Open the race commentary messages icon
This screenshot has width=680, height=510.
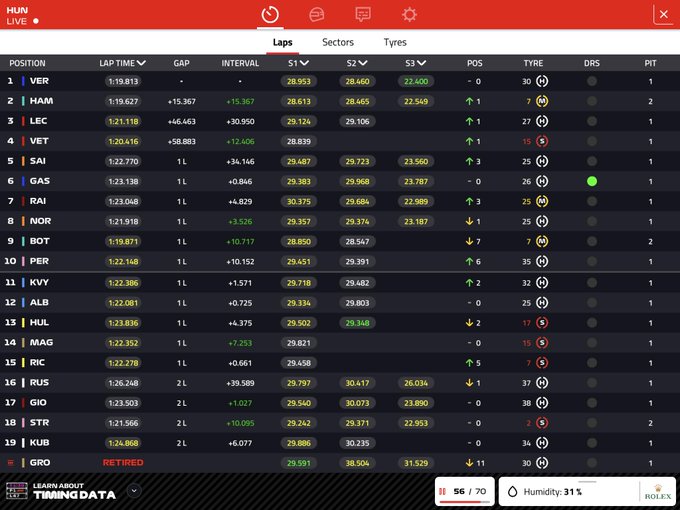tap(363, 15)
